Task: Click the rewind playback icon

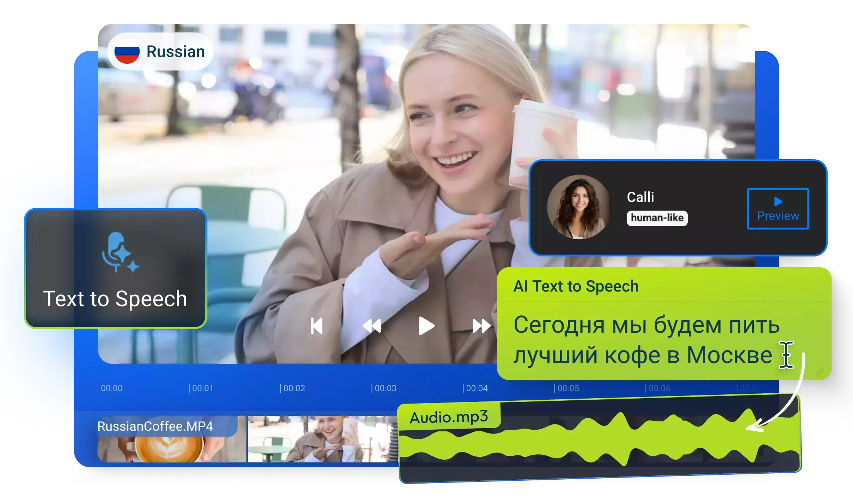Action: pos(372,326)
